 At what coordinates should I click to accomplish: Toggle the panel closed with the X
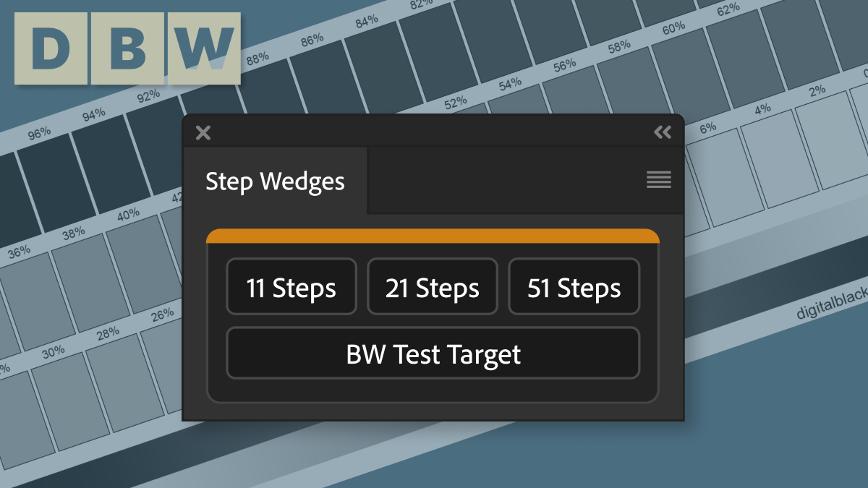pyautogui.click(x=203, y=132)
